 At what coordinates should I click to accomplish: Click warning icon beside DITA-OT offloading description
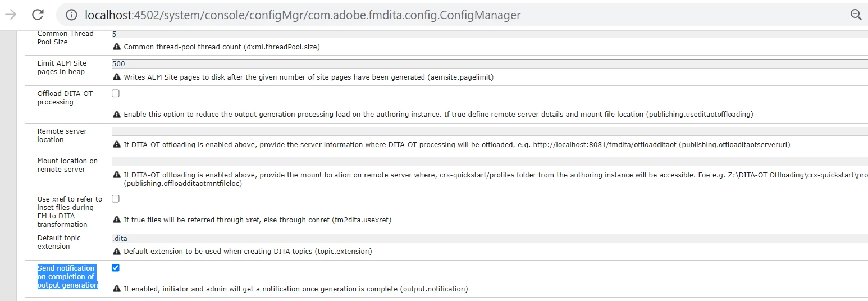click(117, 114)
